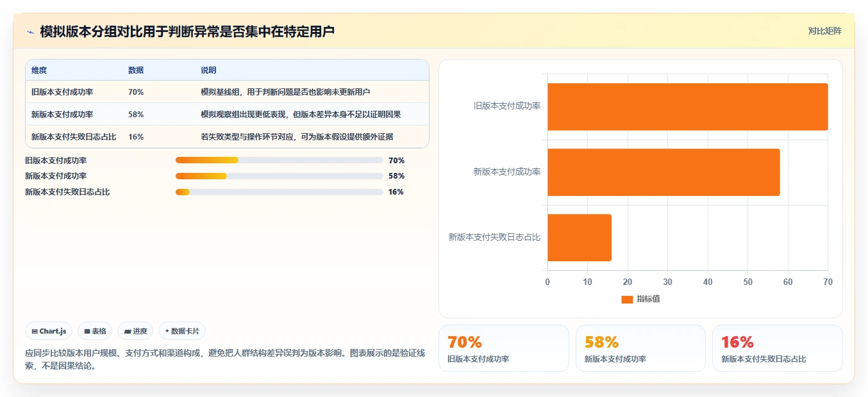Viewport: 868px width, 397px height.
Task: Click the 70% value in table
Action: pos(136,92)
